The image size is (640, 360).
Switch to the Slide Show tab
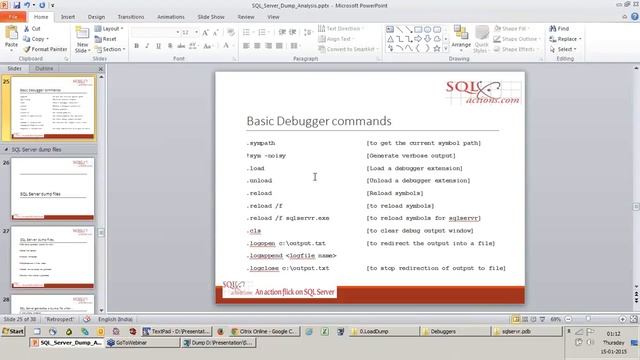pos(211,17)
